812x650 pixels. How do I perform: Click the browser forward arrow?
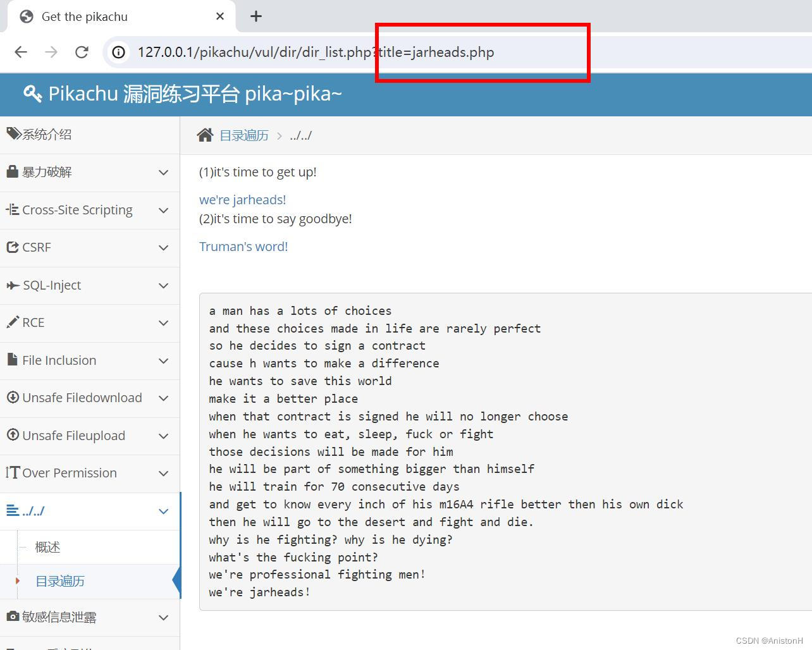click(51, 52)
